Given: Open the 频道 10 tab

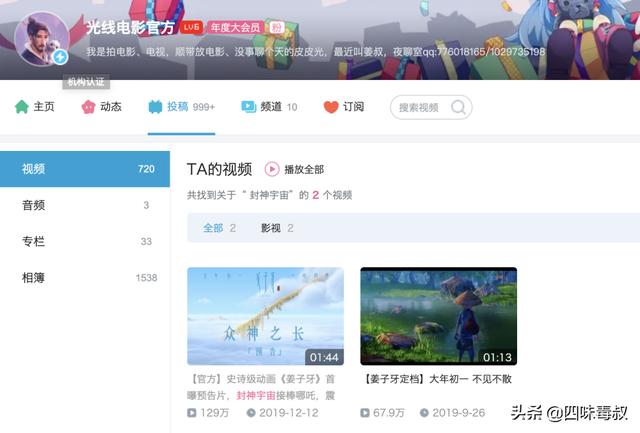Looking at the screenshot, I should [x=269, y=107].
